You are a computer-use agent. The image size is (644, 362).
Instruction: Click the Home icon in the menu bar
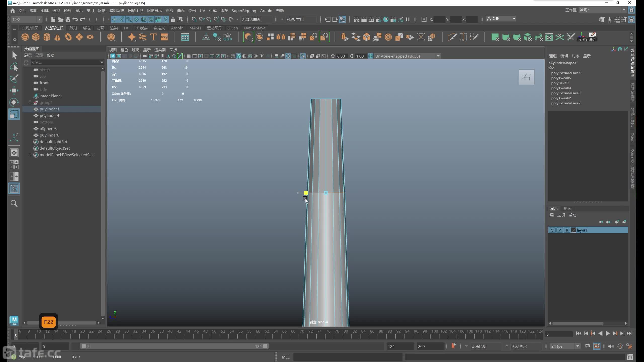tap(13, 11)
